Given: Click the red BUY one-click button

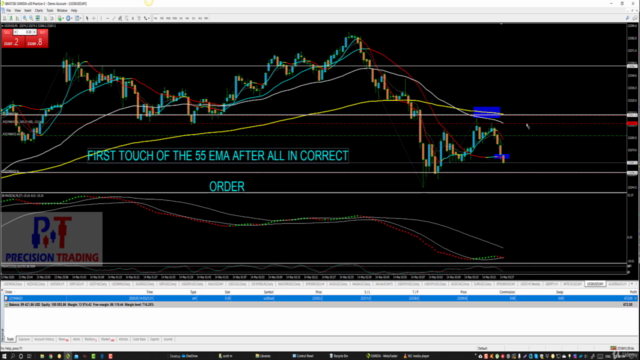Looking at the screenshot, I should 36,42.
